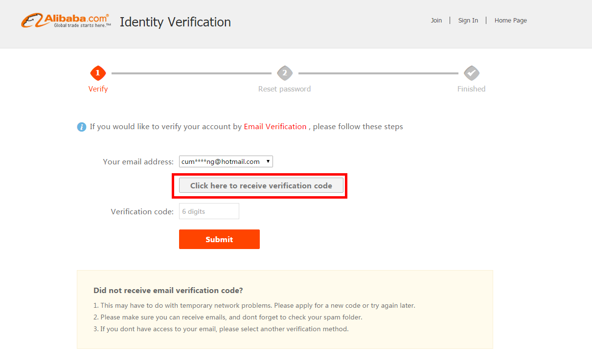Click the step 1 Verify diamond icon

[x=98, y=73]
